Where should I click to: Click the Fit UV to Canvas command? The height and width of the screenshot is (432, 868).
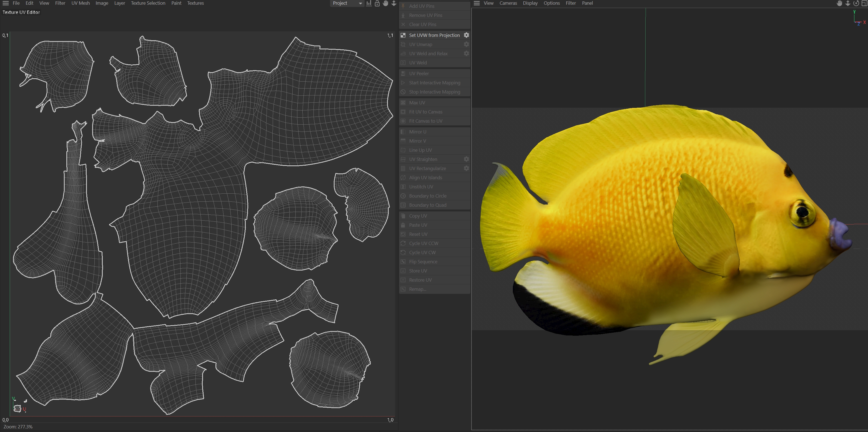(x=426, y=112)
